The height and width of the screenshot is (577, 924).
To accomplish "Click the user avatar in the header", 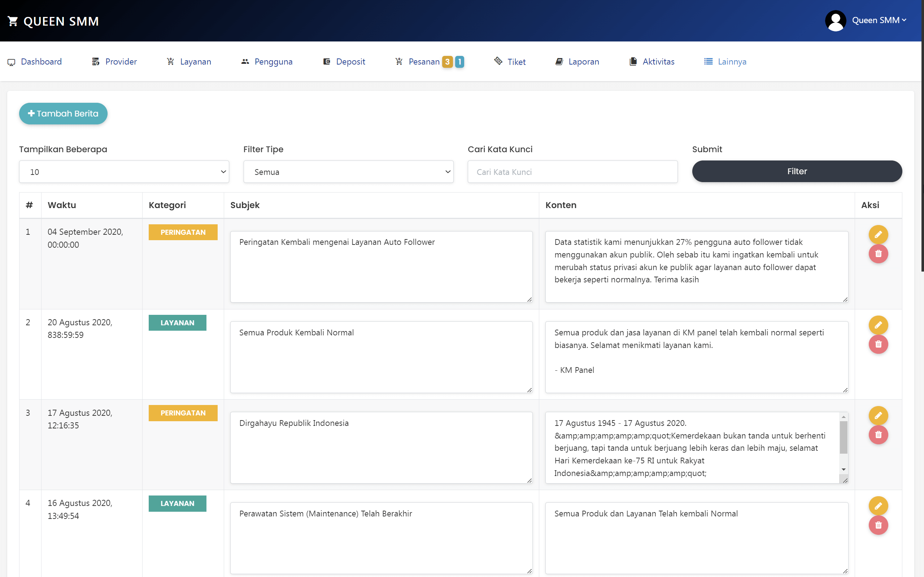I will tap(836, 21).
